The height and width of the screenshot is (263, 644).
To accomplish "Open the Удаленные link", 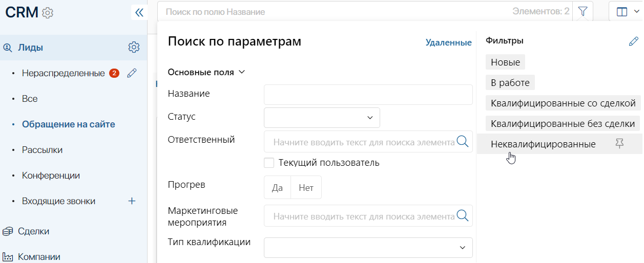I will pyautogui.click(x=449, y=42).
